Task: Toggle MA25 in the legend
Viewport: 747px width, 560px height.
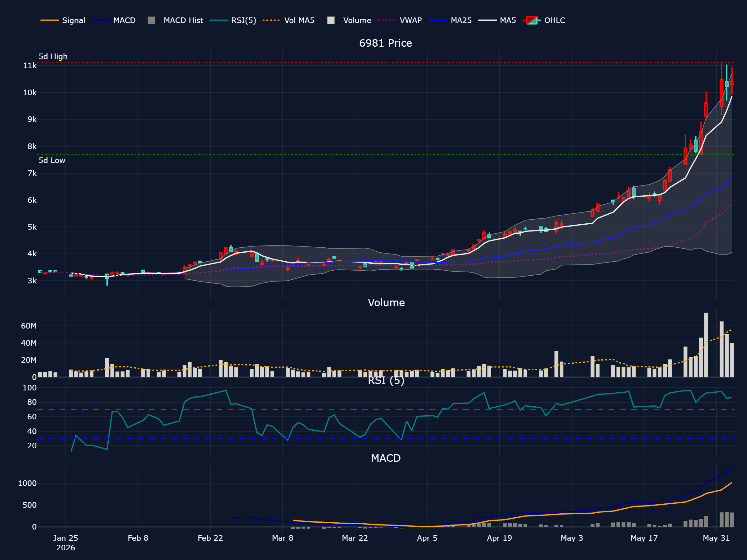Action: point(450,20)
